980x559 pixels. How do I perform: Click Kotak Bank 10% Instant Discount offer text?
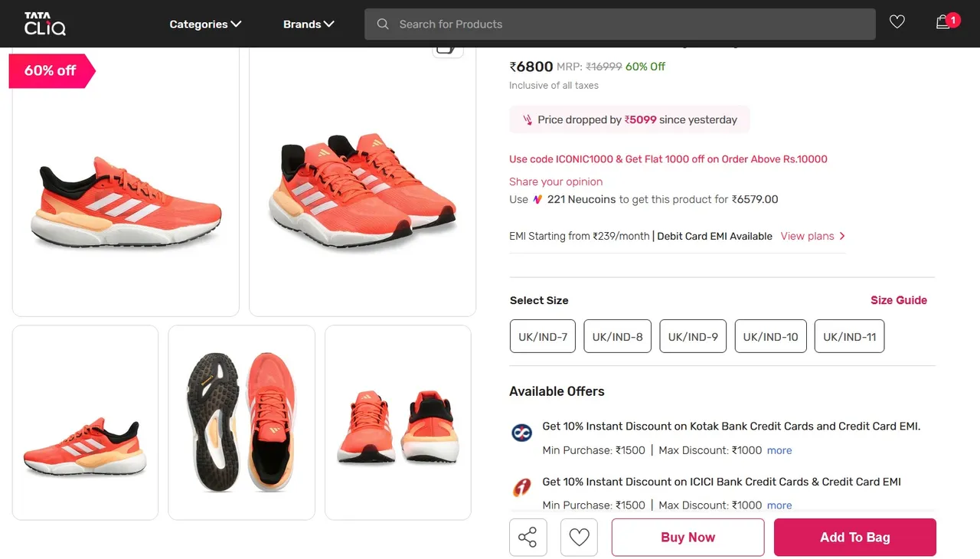pos(731,426)
